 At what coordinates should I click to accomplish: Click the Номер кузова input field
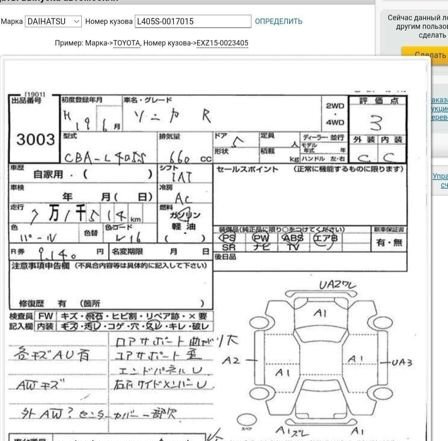[193, 21]
